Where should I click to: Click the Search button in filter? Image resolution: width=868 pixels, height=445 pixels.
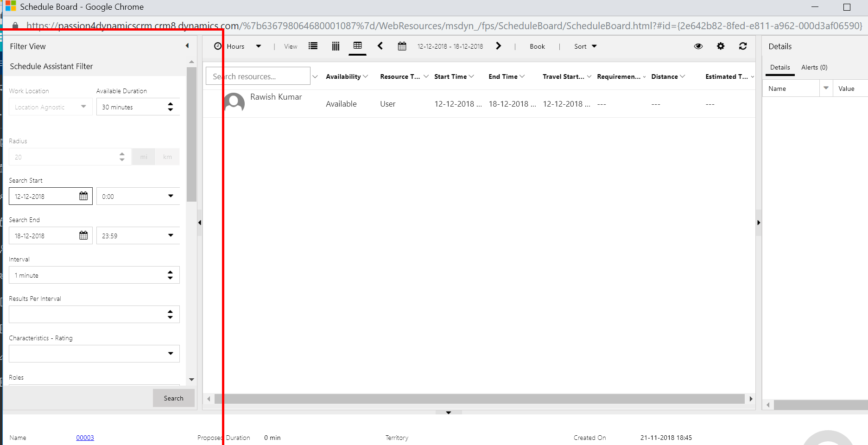pos(173,398)
